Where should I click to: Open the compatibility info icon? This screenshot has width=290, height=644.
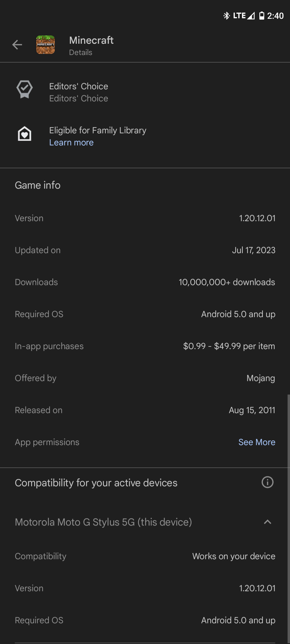(x=267, y=482)
